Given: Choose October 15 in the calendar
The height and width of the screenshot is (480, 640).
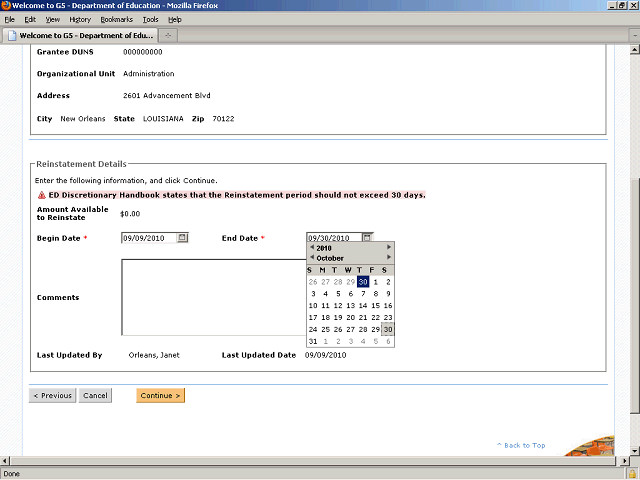Looking at the screenshot, I should tap(376, 306).
